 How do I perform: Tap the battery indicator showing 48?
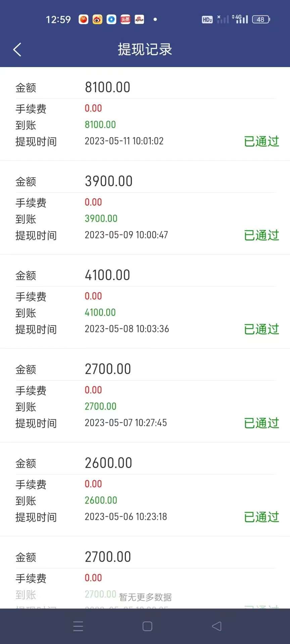click(x=261, y=19)
